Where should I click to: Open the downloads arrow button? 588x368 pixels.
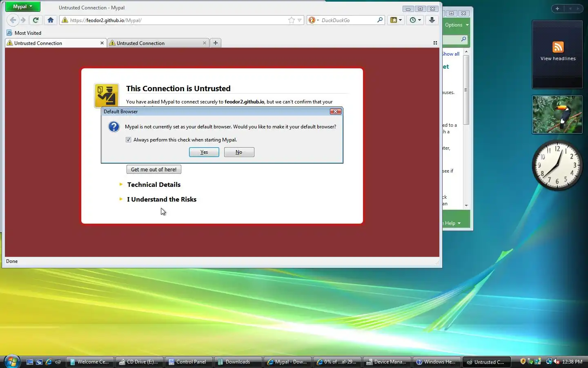click(432, 20)
